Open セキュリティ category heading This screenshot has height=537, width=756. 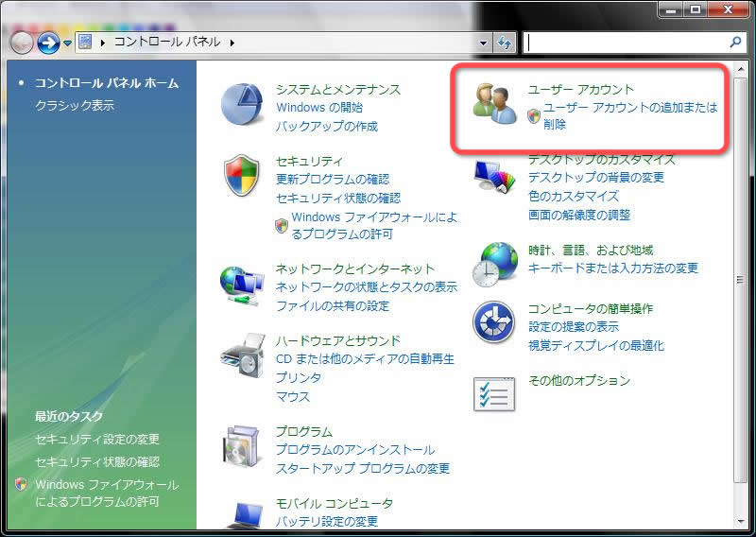point(309,161)
